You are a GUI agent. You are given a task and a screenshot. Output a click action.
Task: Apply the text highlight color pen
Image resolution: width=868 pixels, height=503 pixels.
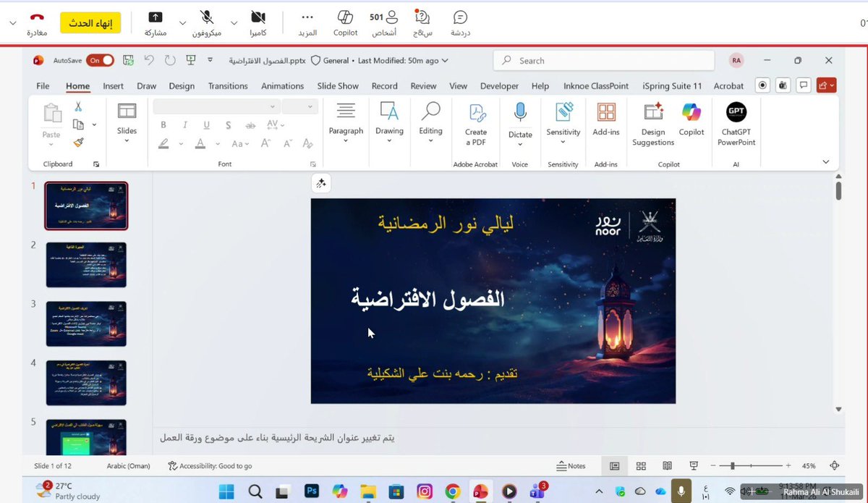(x=164, y=143)
